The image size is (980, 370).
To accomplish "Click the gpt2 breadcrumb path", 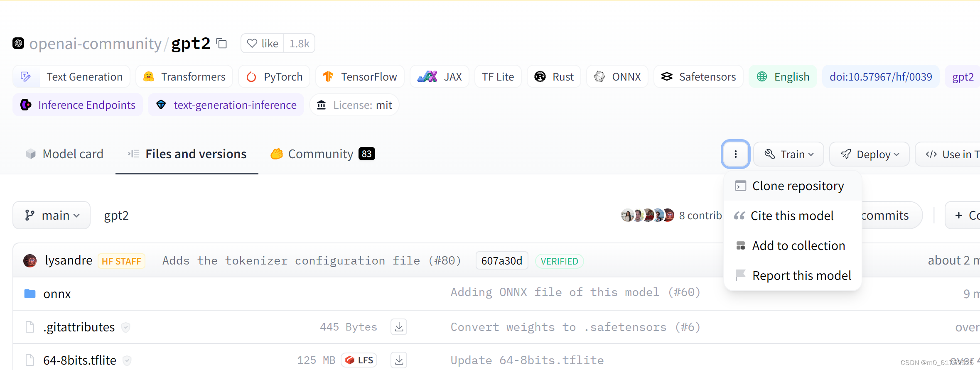I will (116, 215).
